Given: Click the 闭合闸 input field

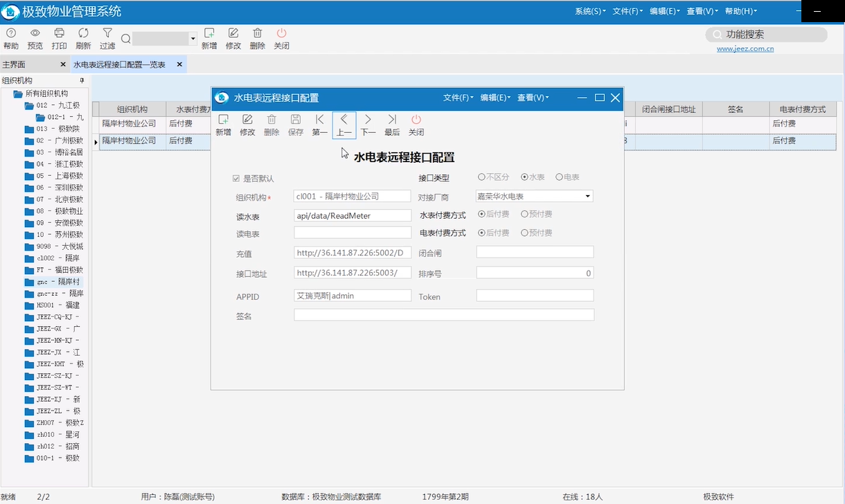Looking at the screenshot, I should tap(535, 252).
